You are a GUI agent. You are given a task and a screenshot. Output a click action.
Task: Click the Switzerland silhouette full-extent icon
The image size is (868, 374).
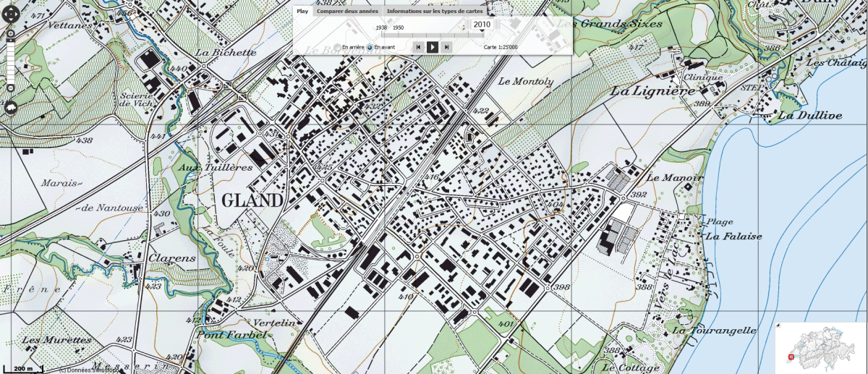click(12, 108)
